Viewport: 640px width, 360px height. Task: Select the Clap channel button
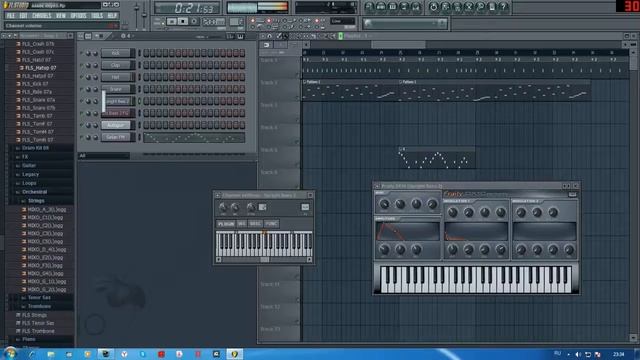click(116, 65)
